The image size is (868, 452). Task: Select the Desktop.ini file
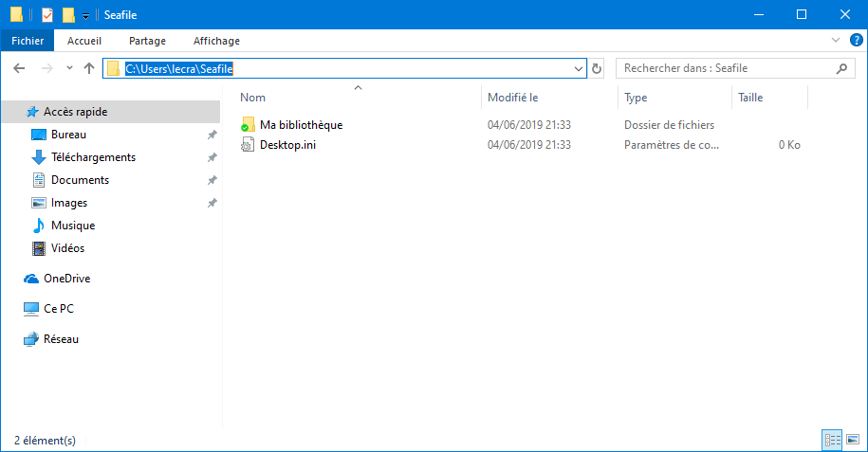287,145
